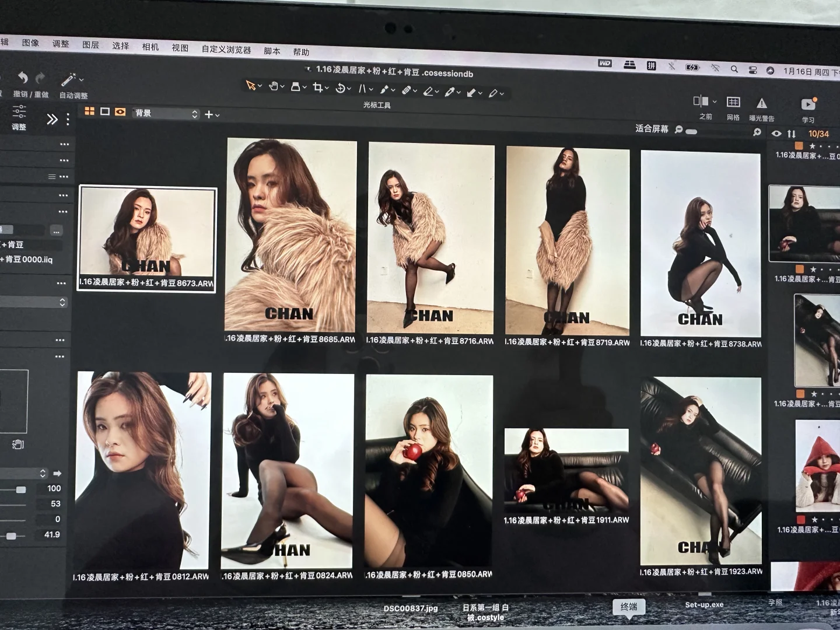Toggle the 网格 grid overlay

[733, 102]
